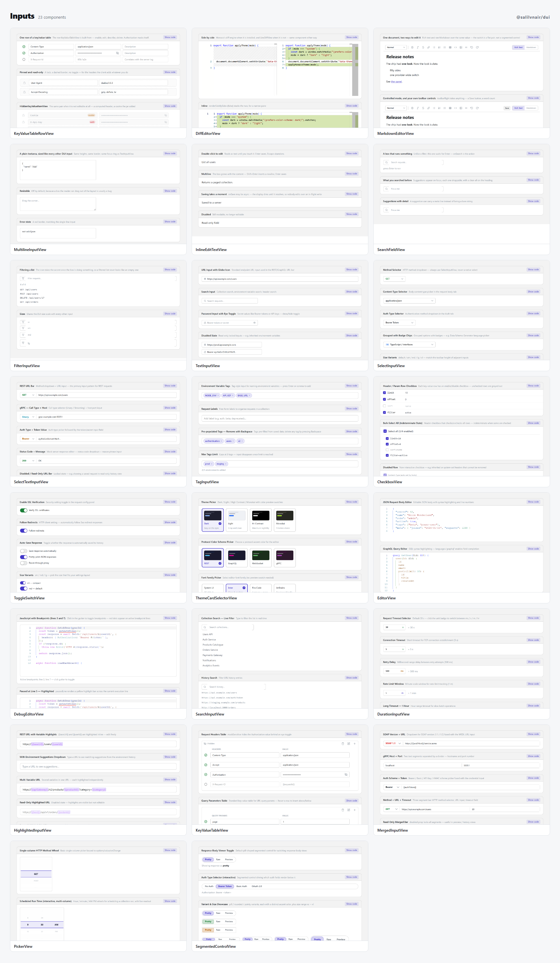Show password in 'Bearer token or secret' field

coord(254,323)
